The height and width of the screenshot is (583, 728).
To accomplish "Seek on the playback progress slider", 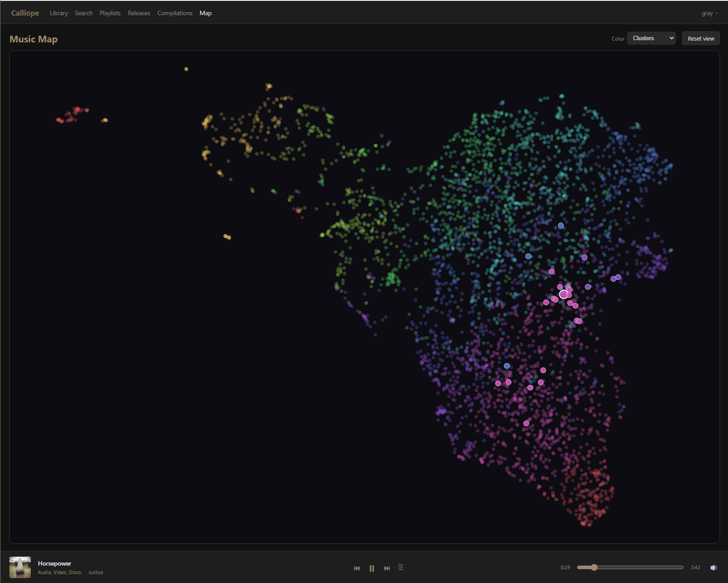I will [630, 567].
